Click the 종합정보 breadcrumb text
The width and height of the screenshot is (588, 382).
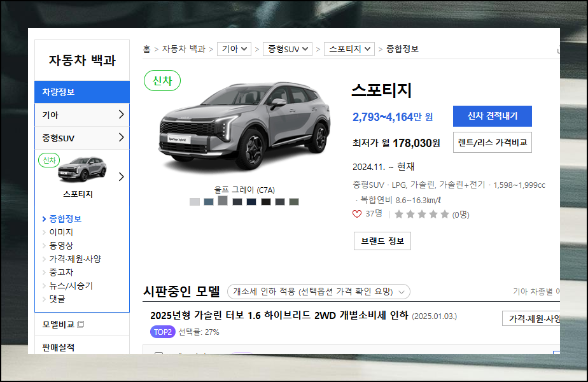click(402, 49)
